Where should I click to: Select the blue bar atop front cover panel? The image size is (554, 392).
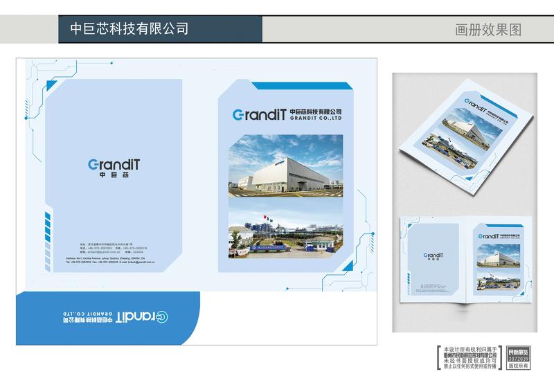coord(302,86)
